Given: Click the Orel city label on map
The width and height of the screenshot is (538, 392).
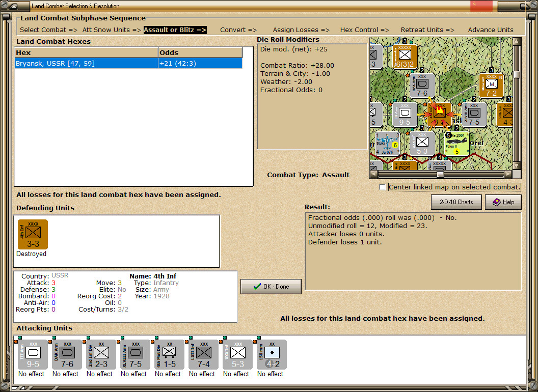Looking at the screenshot, I should (476, 143).
